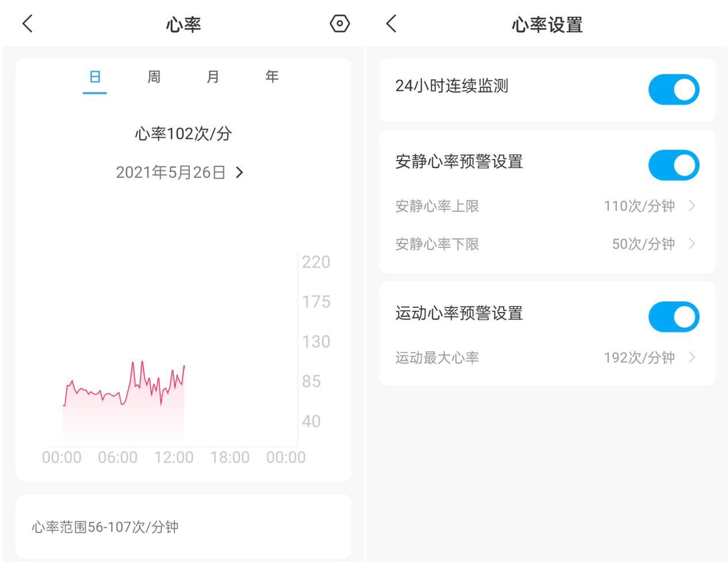
Task: Adjust the 192次/分钟 max exercise heart rate
Action: tap(638, 357)
